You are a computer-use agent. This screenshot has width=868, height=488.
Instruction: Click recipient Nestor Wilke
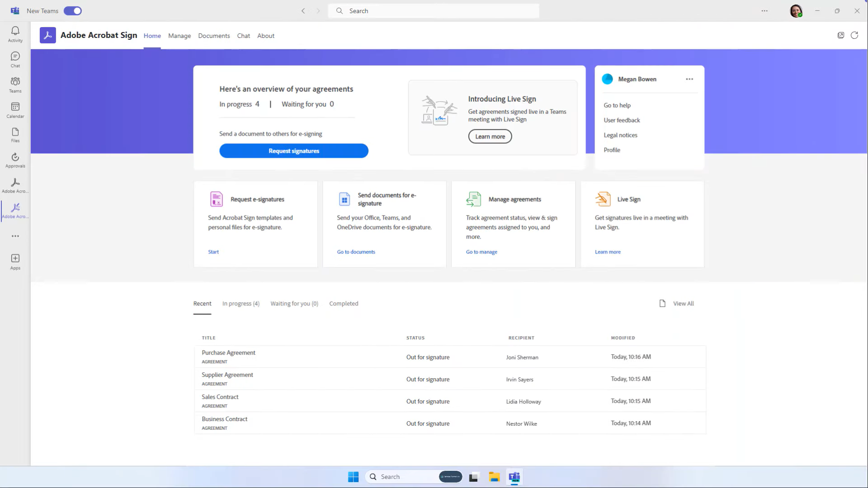pos(521,424)
